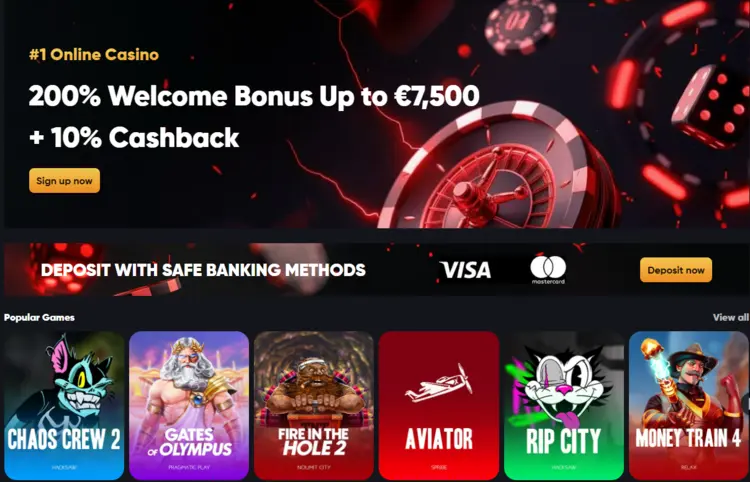The width and height of the screenshot is (750, 482).
Task: Click the #1 Online Casino tagline
Action: (94, 55)
